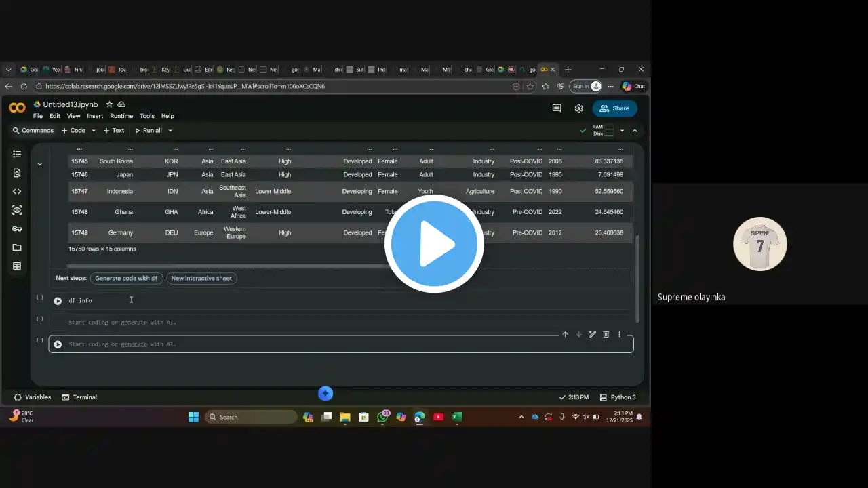The height and width of the screenshot is (488, 868).
Task: Click New interactive sheet button
Action: pyautogui.click(x=201, y=278)
